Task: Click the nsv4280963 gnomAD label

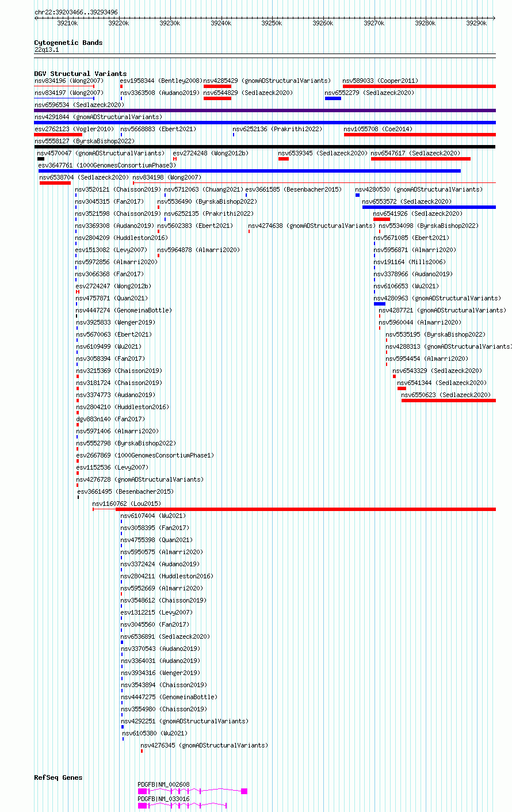Action: pos(437,298)
